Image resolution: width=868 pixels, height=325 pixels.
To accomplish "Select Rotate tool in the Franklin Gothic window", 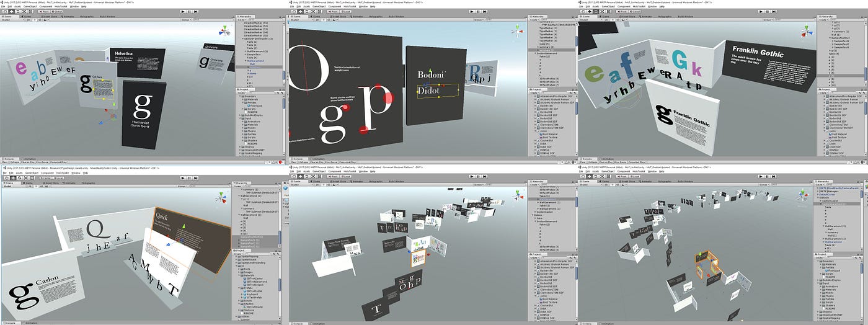I will tap(596, 12).
